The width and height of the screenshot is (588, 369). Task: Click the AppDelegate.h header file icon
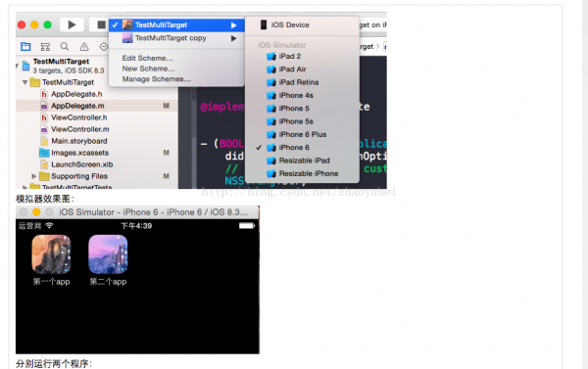[44, 94]
